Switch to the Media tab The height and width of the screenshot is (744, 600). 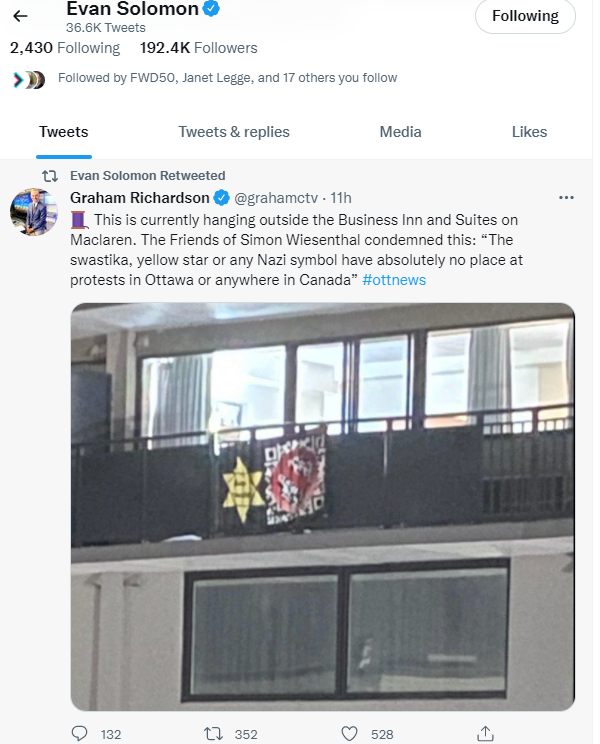coord(400,132)
